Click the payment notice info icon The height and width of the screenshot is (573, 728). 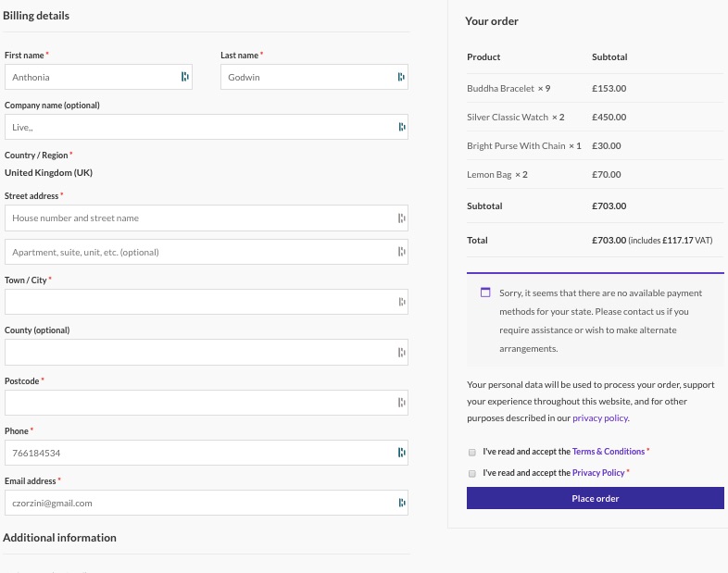[485, 293]
